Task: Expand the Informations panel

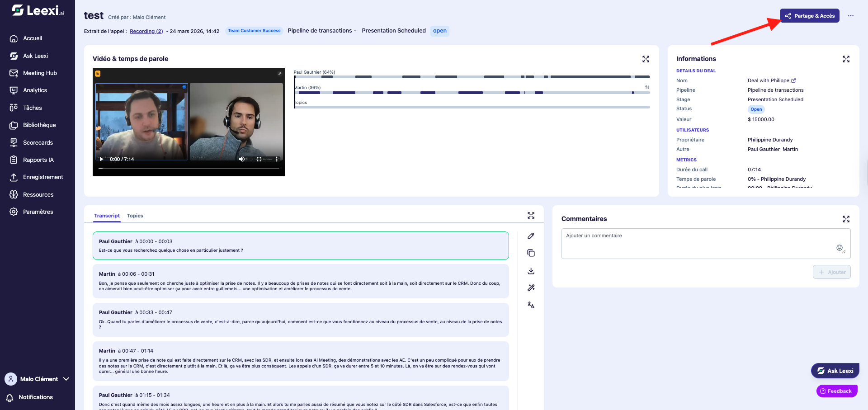Action: pos(846,59)
